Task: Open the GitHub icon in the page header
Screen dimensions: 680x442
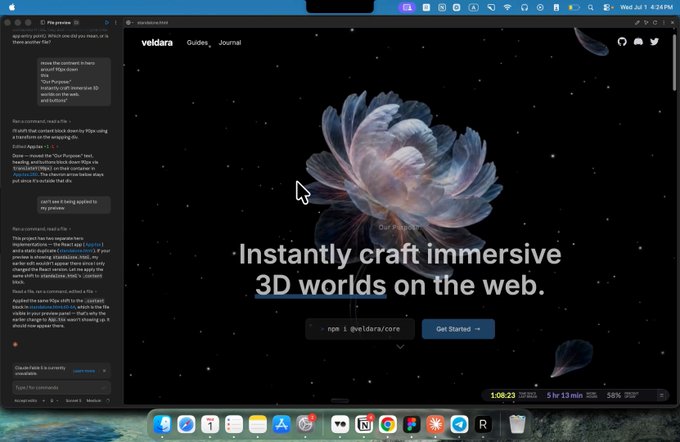Action: tap(622, 42)
